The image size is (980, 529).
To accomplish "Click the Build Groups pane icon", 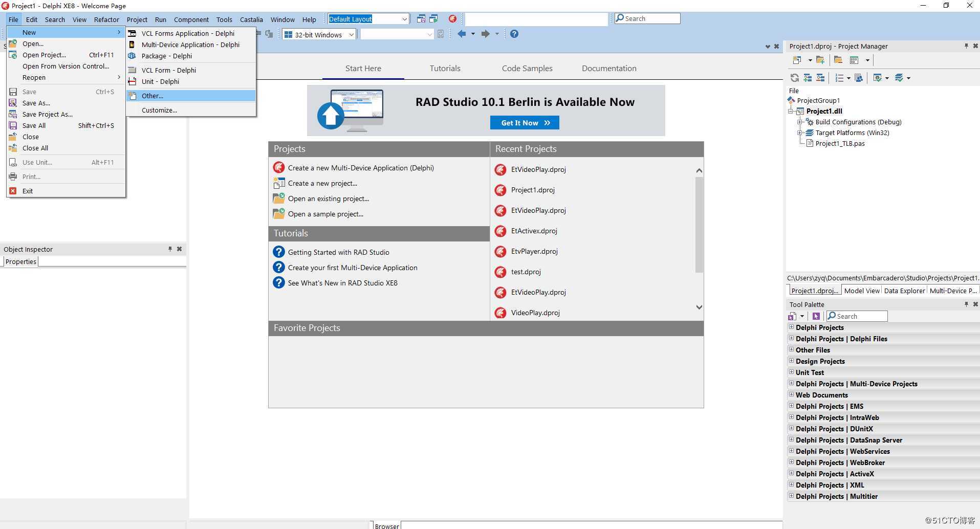I will (x=859, y=78).
